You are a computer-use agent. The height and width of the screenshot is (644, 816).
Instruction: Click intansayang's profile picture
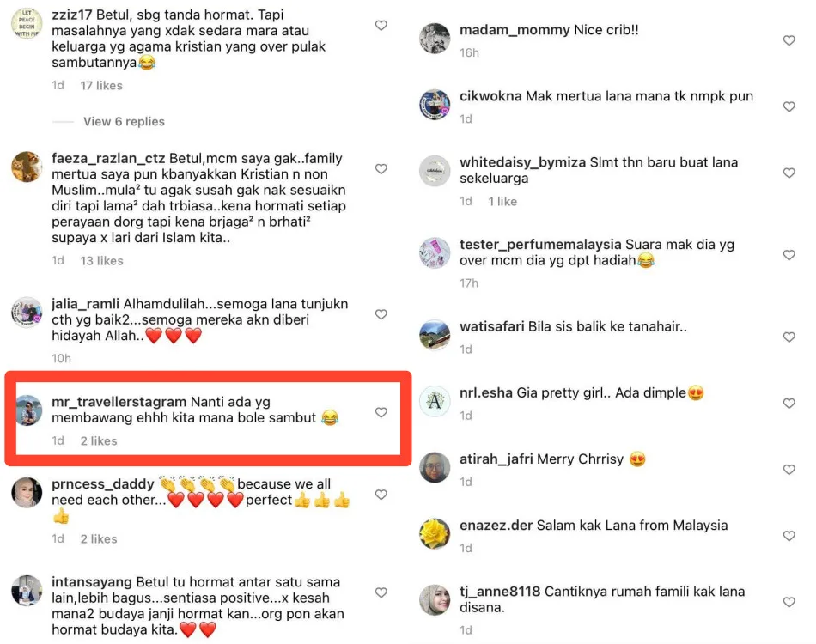click(27, 591)
